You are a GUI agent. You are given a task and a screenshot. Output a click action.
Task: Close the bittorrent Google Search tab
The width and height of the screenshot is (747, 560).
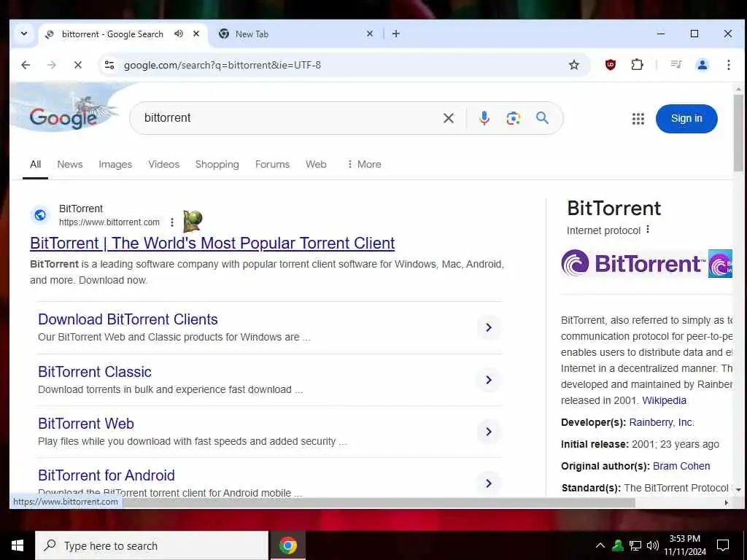click(196, 34)
